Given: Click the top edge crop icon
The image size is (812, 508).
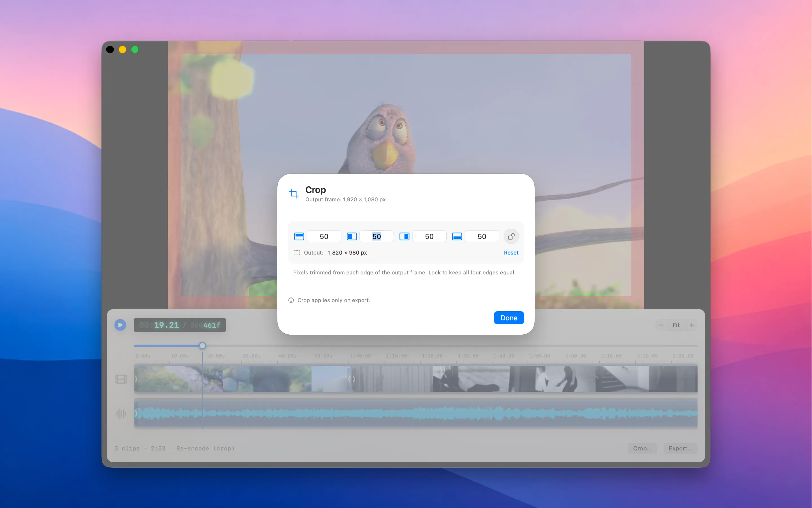Looking at the screenshot, I should [299, 237].
